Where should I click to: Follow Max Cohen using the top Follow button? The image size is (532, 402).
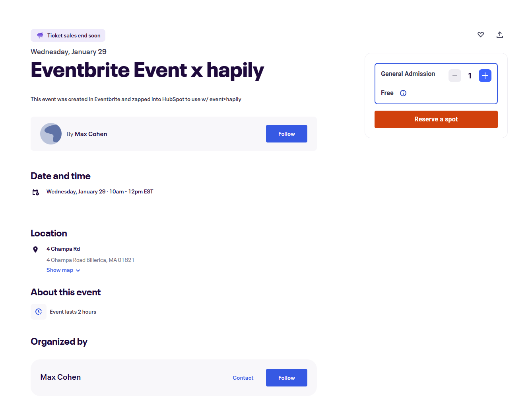pos(286,134)
